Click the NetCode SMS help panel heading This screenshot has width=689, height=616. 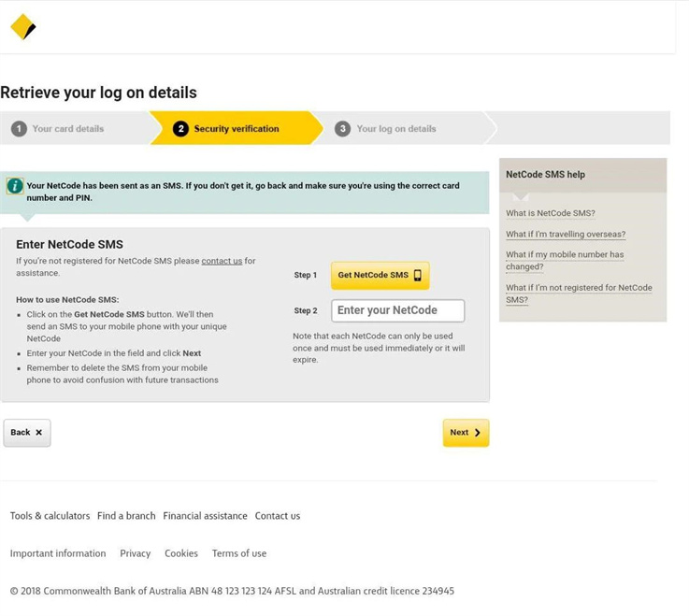click(x=545, y=175)
